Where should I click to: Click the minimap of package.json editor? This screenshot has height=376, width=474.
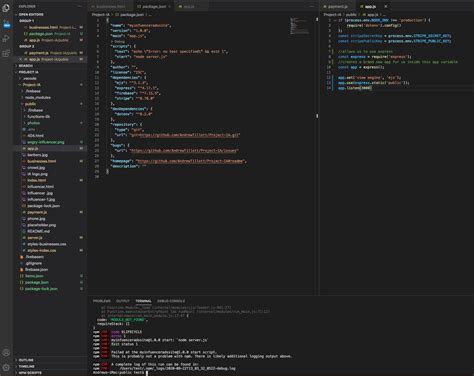coord(299,26)
